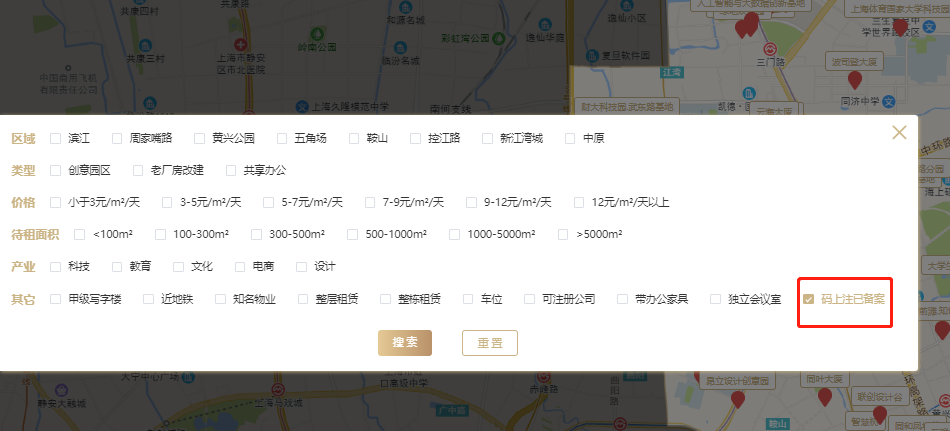
Task: Check the <100m² area checkbox
Action: 79,235
